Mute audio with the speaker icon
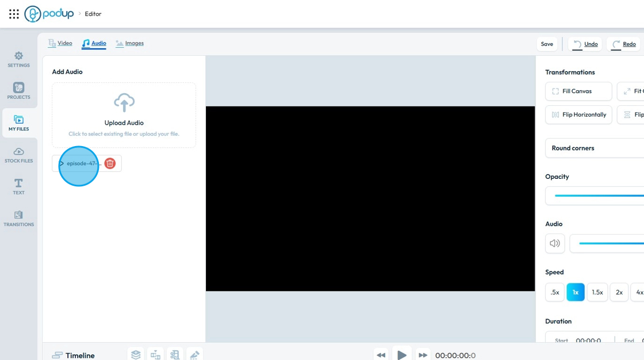 click(x=555, y=243)
